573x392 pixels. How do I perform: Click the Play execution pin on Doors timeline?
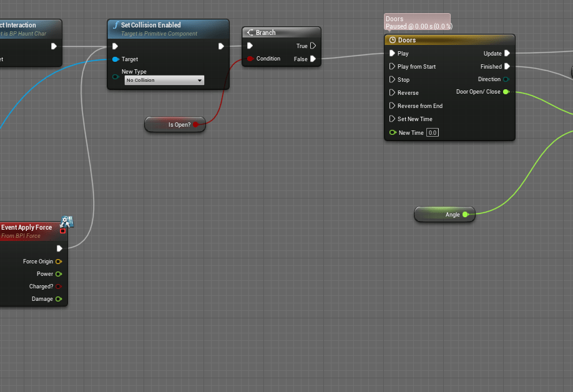(x=392, y=54)
